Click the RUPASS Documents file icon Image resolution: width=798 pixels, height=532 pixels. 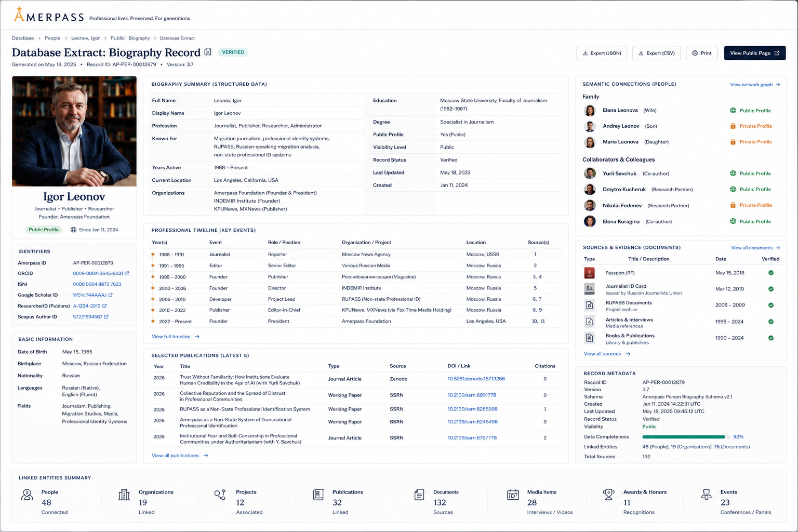click(590, 305)
